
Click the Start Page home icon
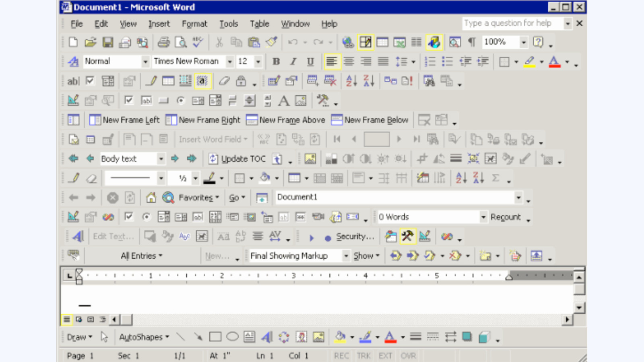151,197
